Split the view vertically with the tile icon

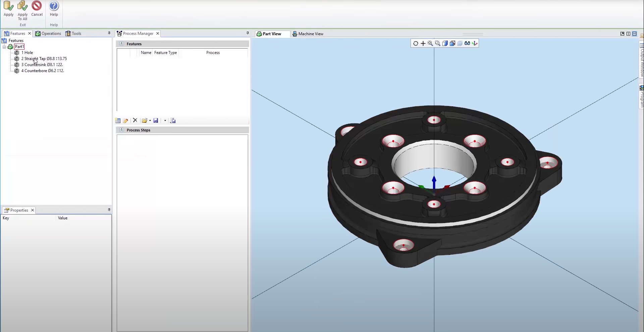(628, 34)
